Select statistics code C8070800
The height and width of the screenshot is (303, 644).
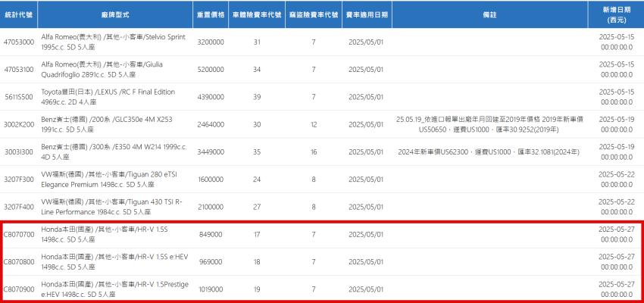19,262
